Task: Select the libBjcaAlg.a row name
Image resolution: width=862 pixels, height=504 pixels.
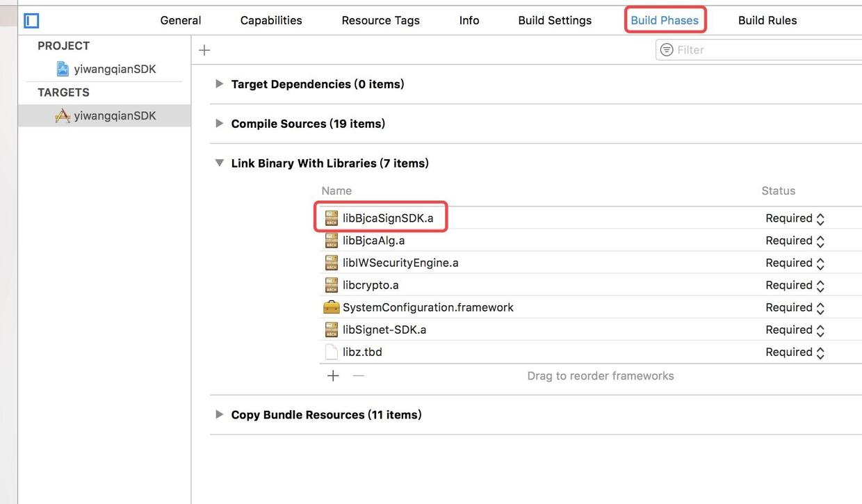Action: click(x=374, y=241)
